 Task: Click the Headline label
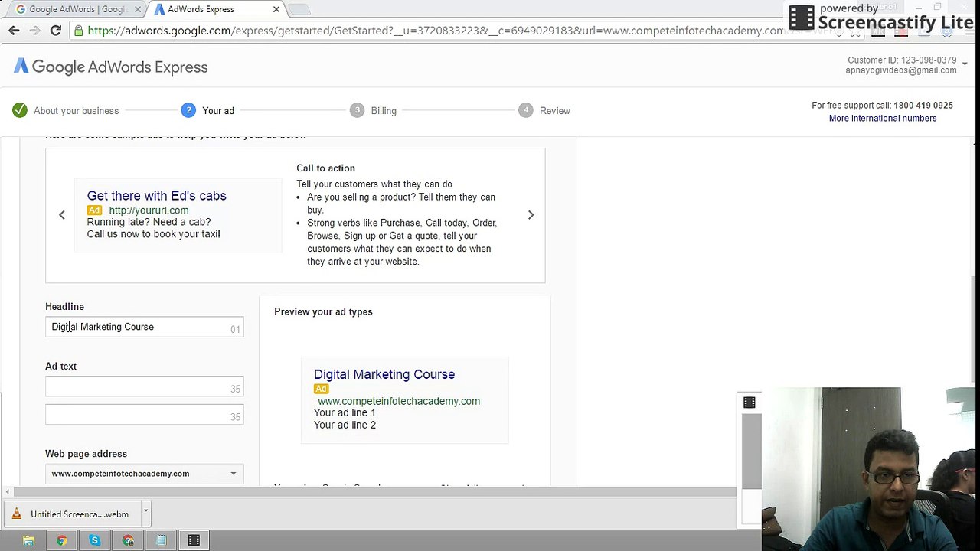(64, 307)
